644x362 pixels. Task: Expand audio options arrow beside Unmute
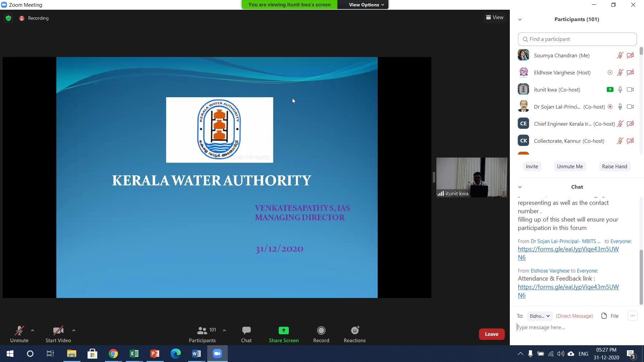point(33,330)
